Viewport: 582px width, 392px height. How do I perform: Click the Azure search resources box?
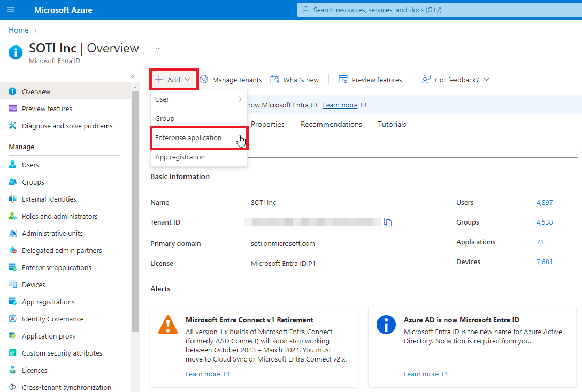439,10
